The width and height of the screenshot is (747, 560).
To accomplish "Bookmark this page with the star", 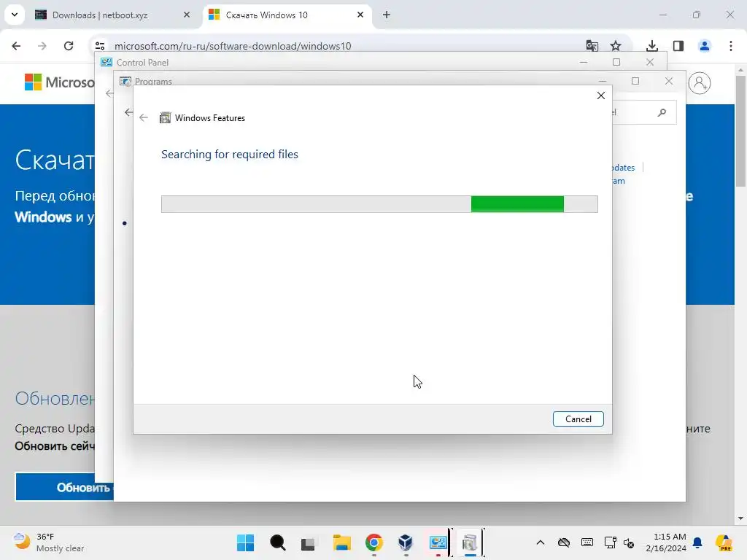I will pyautogui.click(x=616, y=46).
